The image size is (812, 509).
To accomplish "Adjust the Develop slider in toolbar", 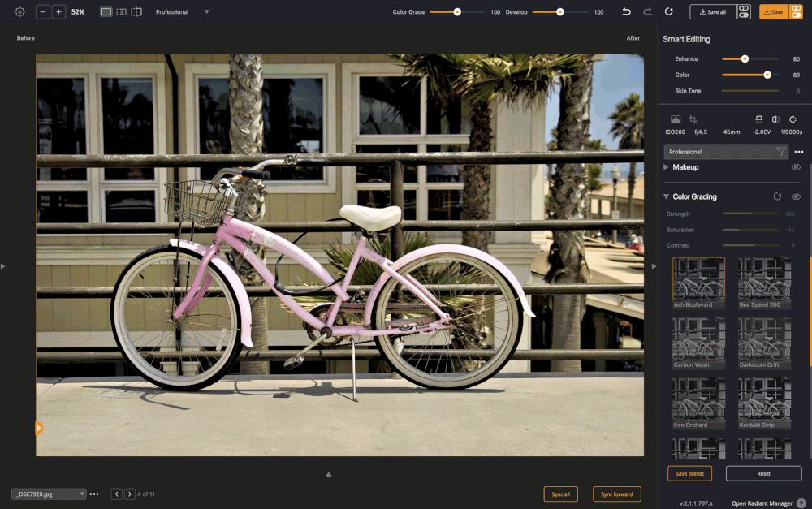I will [x=559, y=12].
